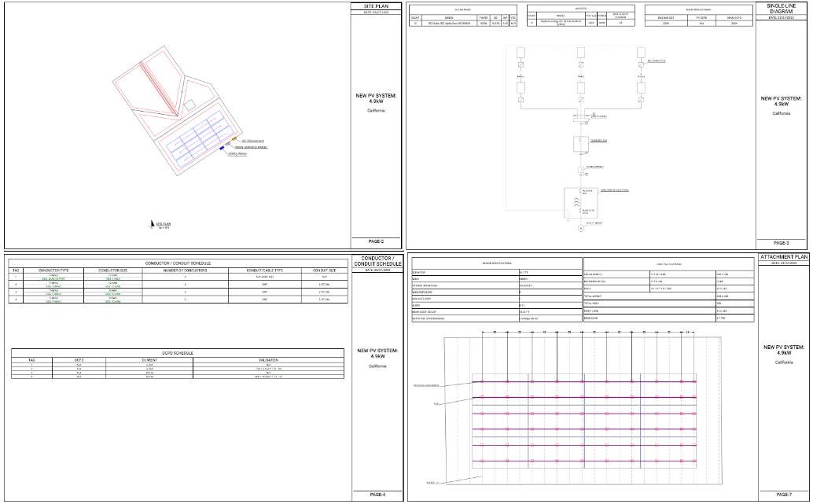Click the AC Disconnect switch symbol in single-line diagram
The width and height of the screenshot is (813, 504).
(x=581, y=168)
